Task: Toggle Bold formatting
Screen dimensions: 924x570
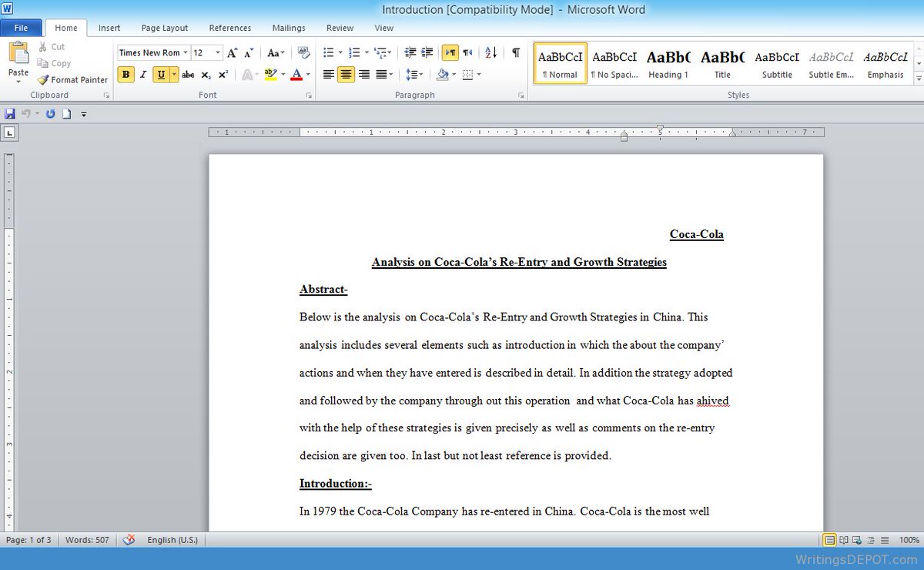Action: tap(126, 75)
